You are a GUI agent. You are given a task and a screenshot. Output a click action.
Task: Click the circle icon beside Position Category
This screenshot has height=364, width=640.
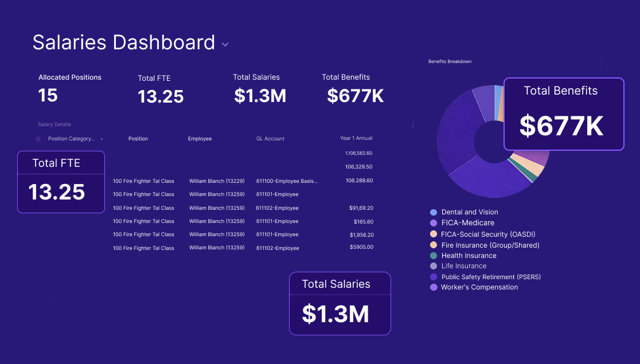[38, 139]
